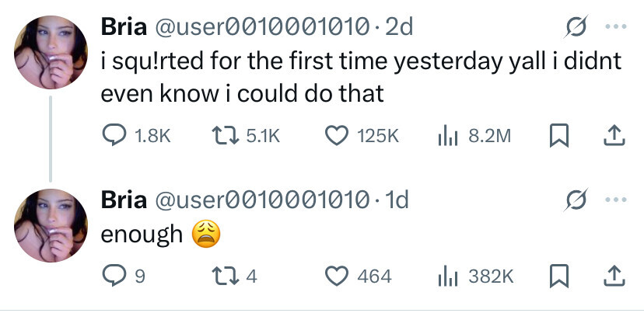Share the "enough" tweet
The height and width of the screenshot is (313, 644).
pos(611,275)
